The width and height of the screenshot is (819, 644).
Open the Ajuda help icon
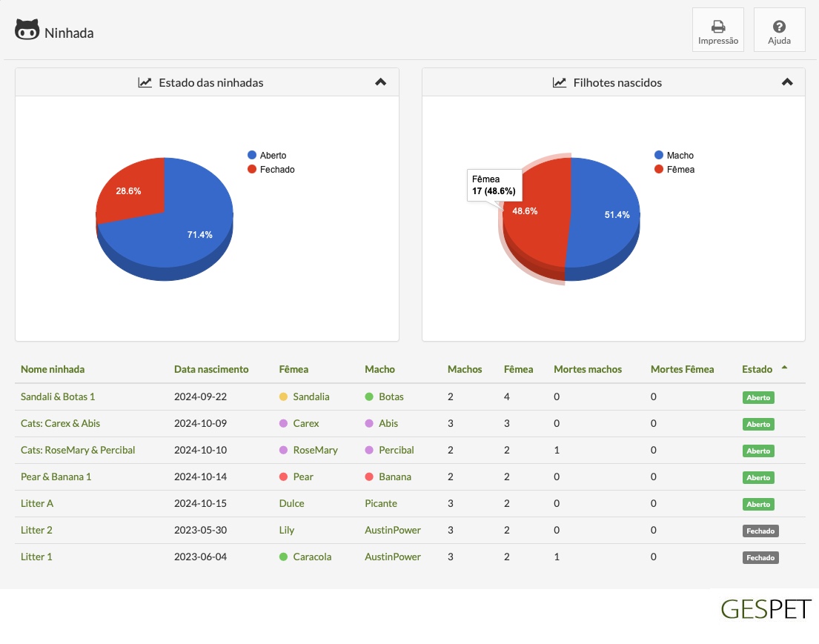(x=779, y=26)
